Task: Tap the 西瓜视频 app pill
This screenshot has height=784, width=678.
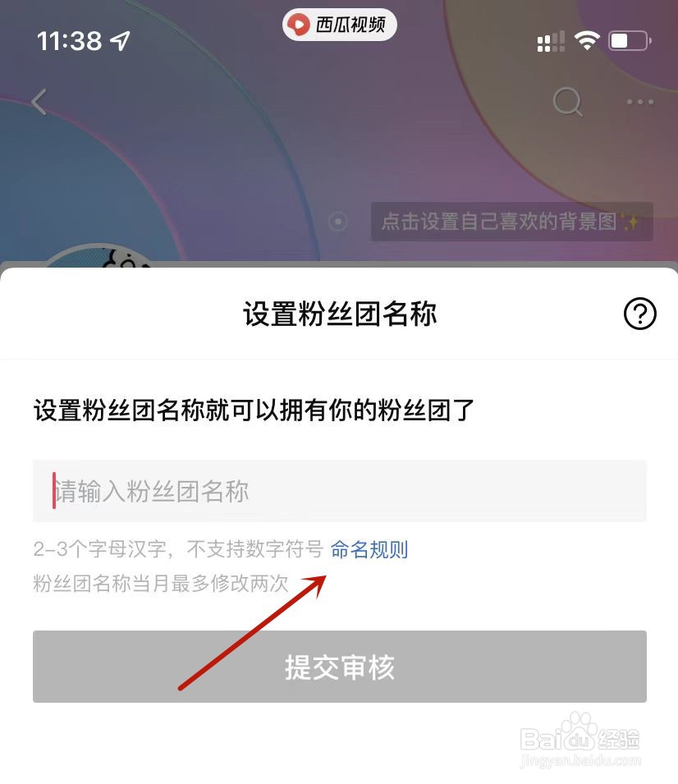Action: pos(340,25)
